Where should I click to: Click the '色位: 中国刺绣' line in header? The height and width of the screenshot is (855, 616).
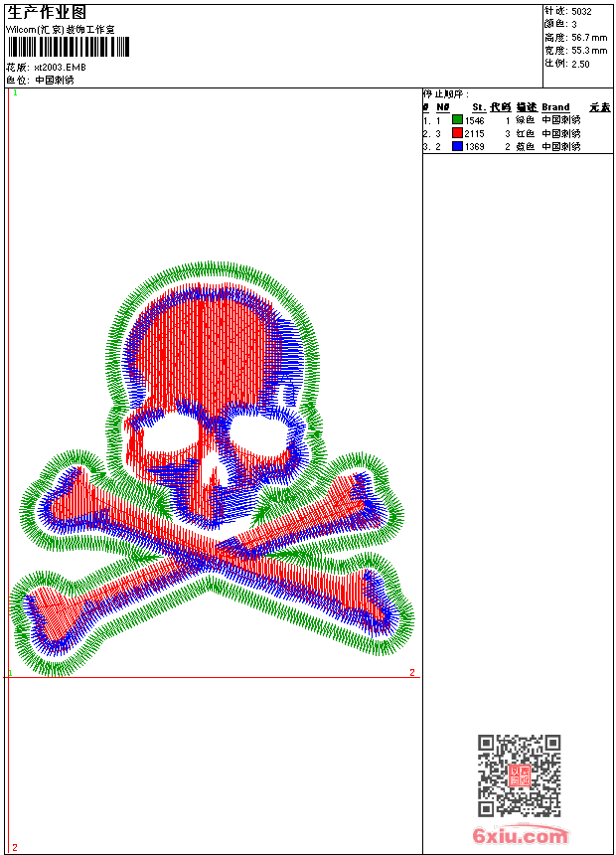click(40, 81)
